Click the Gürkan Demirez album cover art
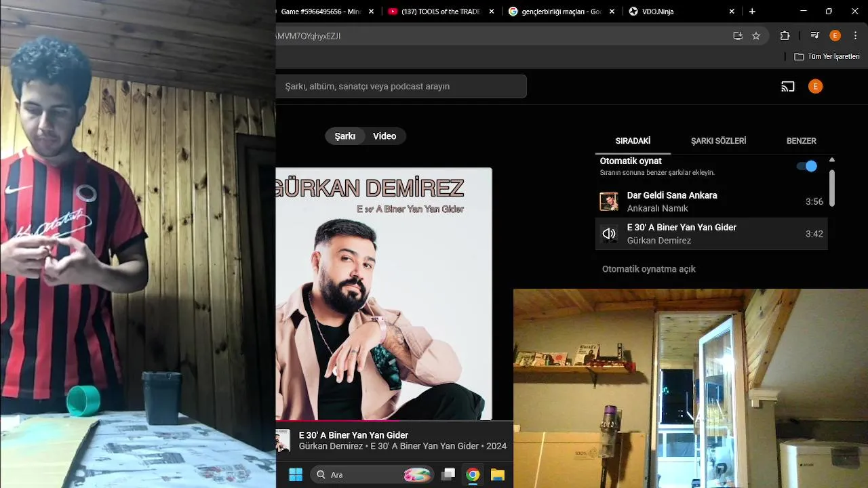This screenshot has width=868, height=488. [x=384, y=293]
